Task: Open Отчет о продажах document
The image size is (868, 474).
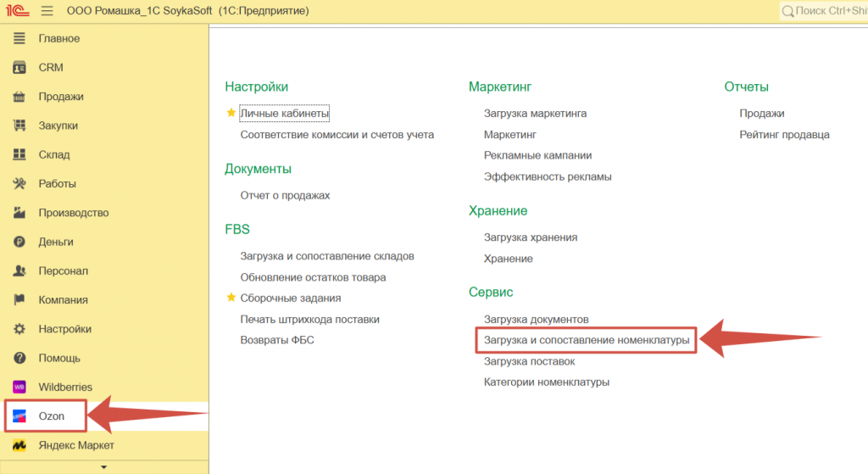Action: (x=285, y=195)
